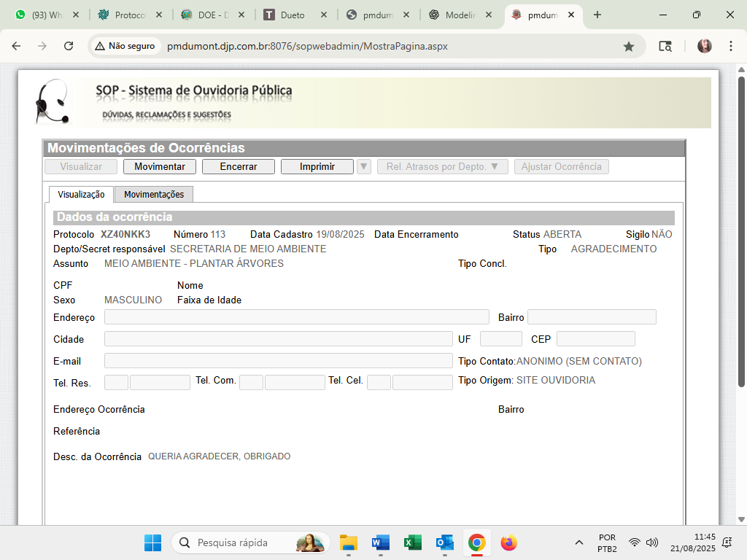747x560 pixels.
Task: Open Excel from the taskbar
Action: [x=413, y=542]
